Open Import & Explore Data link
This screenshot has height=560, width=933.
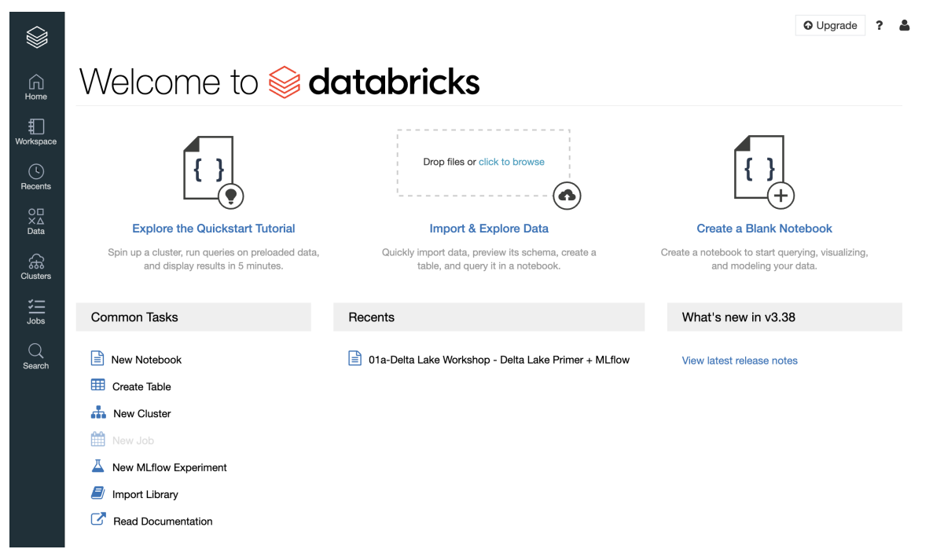point(489,229)
